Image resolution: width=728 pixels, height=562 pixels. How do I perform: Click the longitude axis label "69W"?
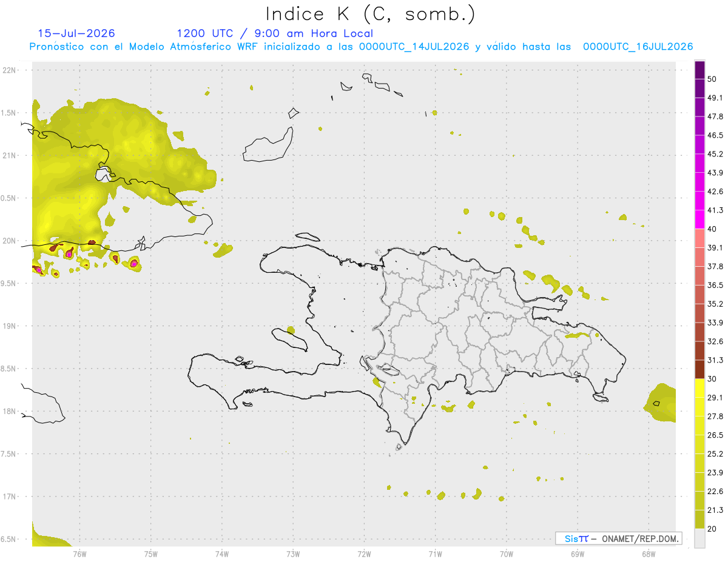[x=578, y=554]
